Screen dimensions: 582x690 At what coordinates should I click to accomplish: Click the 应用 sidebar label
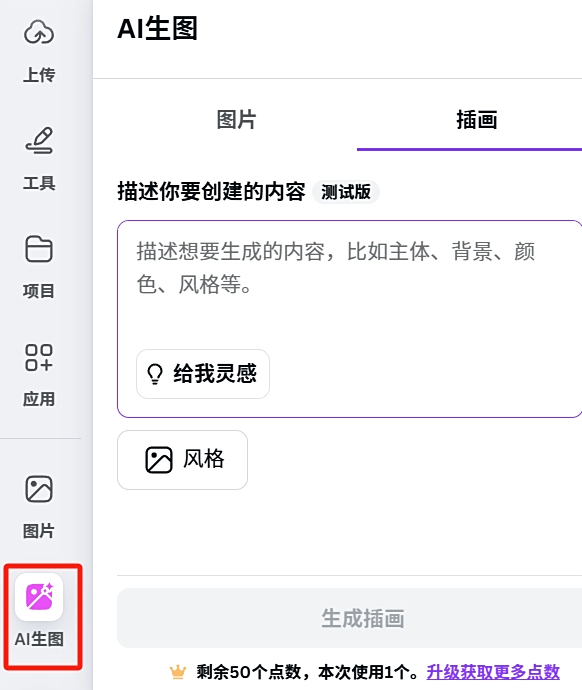[x=39, y=399]
